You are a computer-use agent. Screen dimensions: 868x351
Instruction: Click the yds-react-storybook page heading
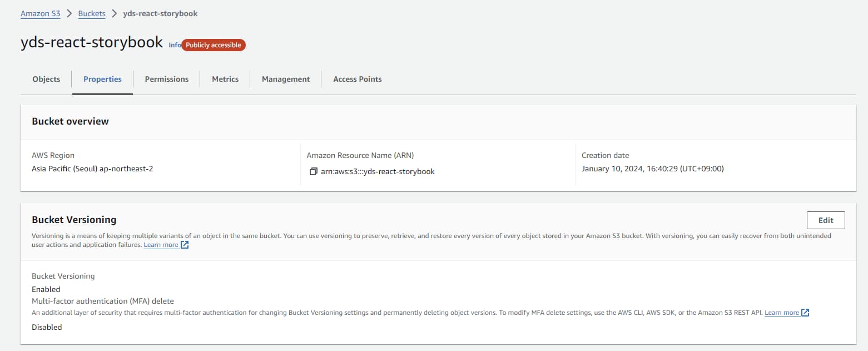click(92, 43)
